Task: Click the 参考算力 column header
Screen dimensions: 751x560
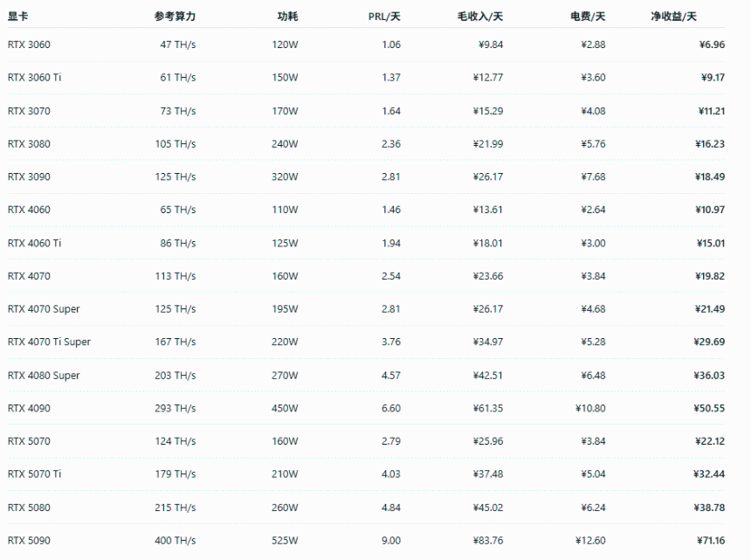Action: (x=175, y=17)
